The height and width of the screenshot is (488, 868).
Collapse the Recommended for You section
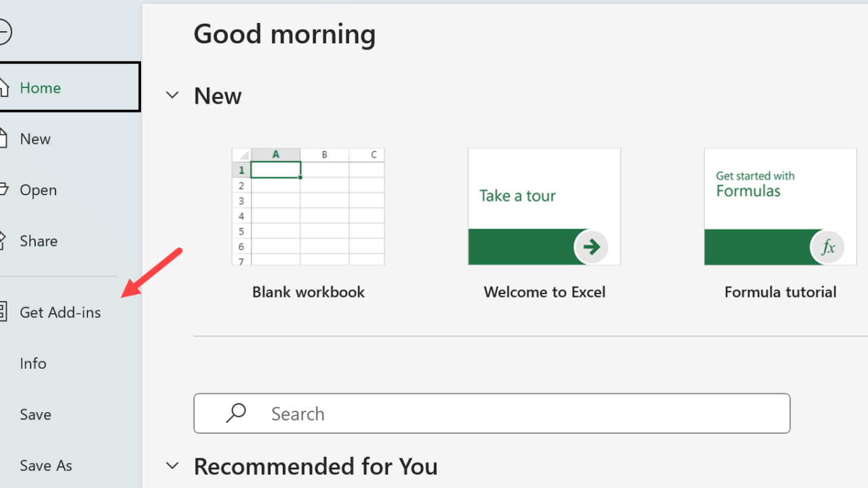tap(173, 466)
